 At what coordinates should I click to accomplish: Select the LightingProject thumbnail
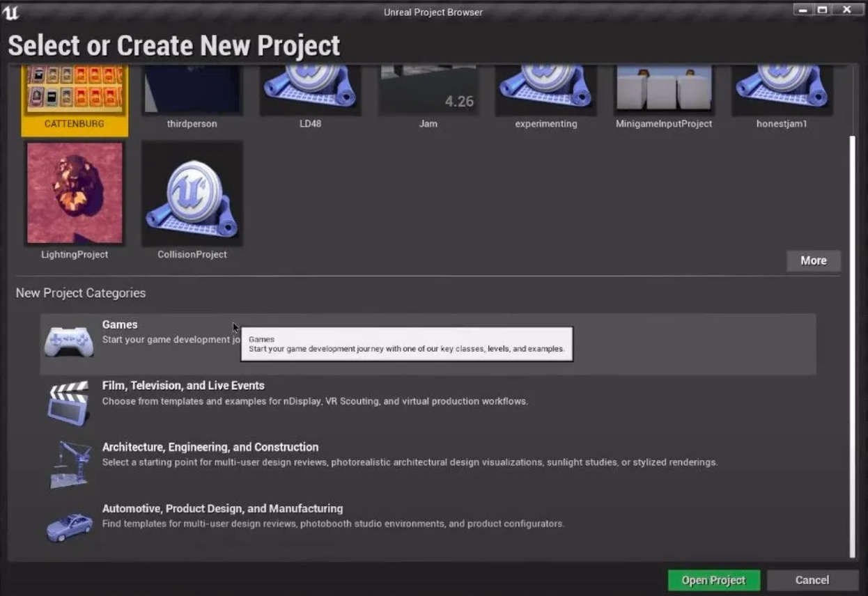click(75, 194)
